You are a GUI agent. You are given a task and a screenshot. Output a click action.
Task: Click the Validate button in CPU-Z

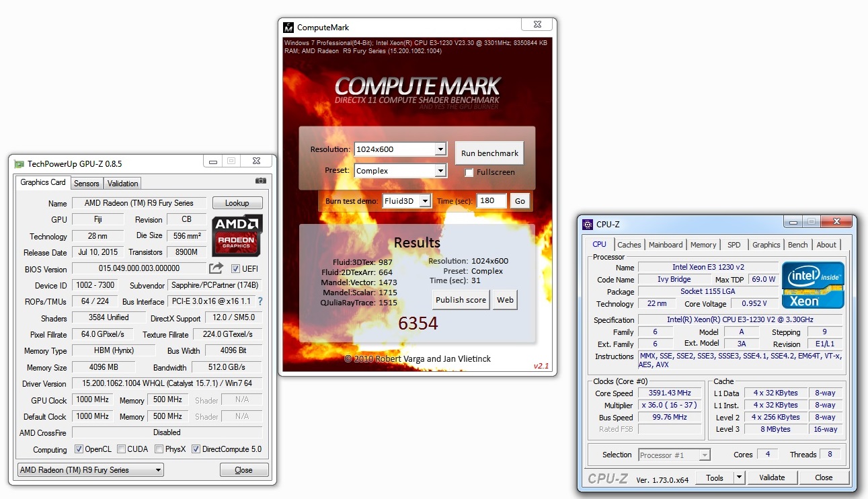coord(772,477)
